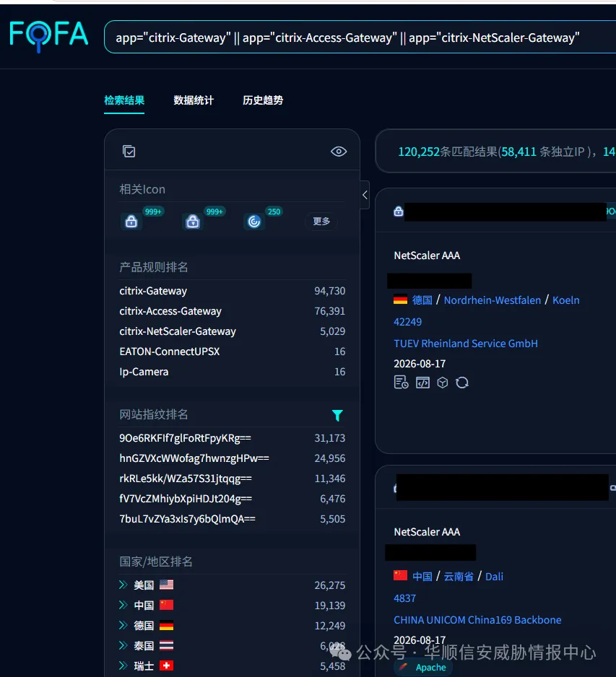Toggle the eye visibility icon in sidebar
Viewport: 616px width, 677px height.
339,152
